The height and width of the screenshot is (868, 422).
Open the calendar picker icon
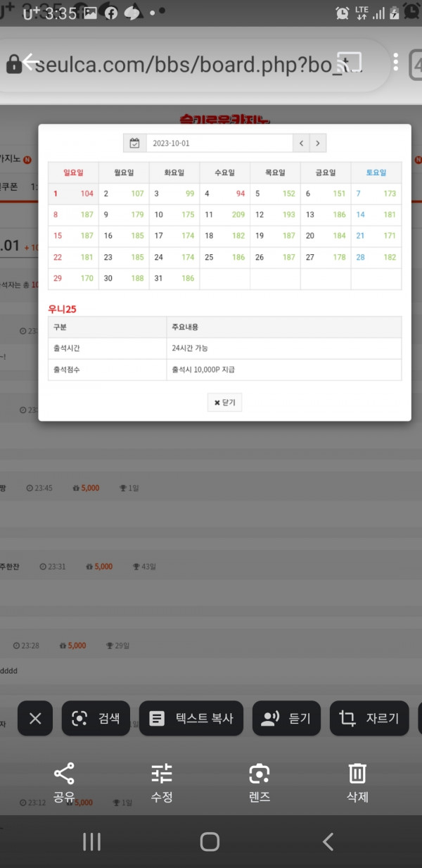134,143
